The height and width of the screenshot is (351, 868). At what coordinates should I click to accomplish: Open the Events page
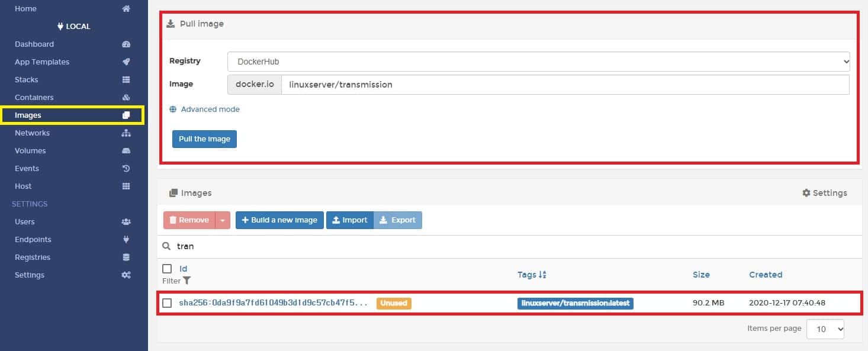[x=27, y=169]
